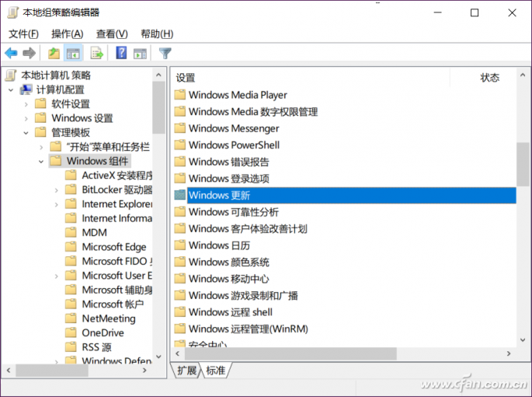Select Windows 客户体验改善计划 in the list
The width and height of the screenshot is (532, 397).
[248, 228]
